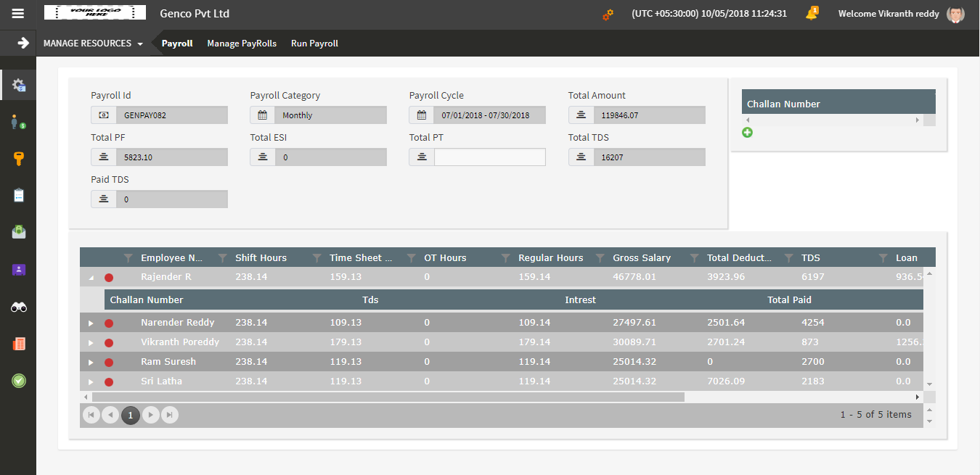Filter the Regular Hours column
Screen dimensions: 980x475
coord(600,258)
